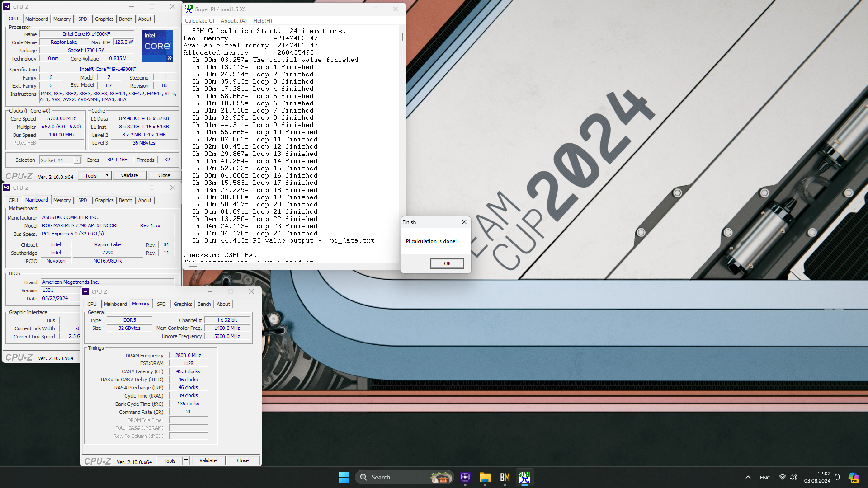Switch to Mainboard tab in top CPU-Z
This screenshot has height=488, width=868.
coord(37,19)
